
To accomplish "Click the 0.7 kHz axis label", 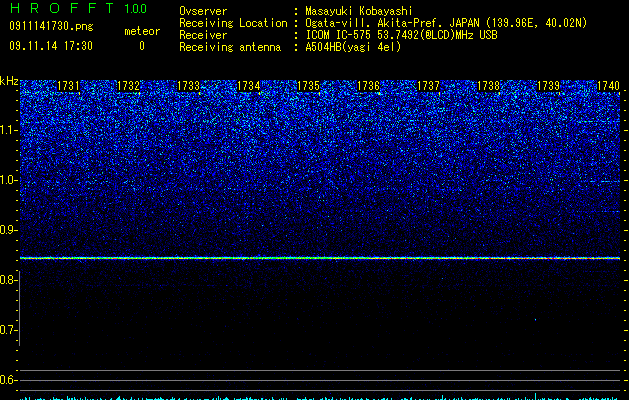I will click(x=8, y=330).
